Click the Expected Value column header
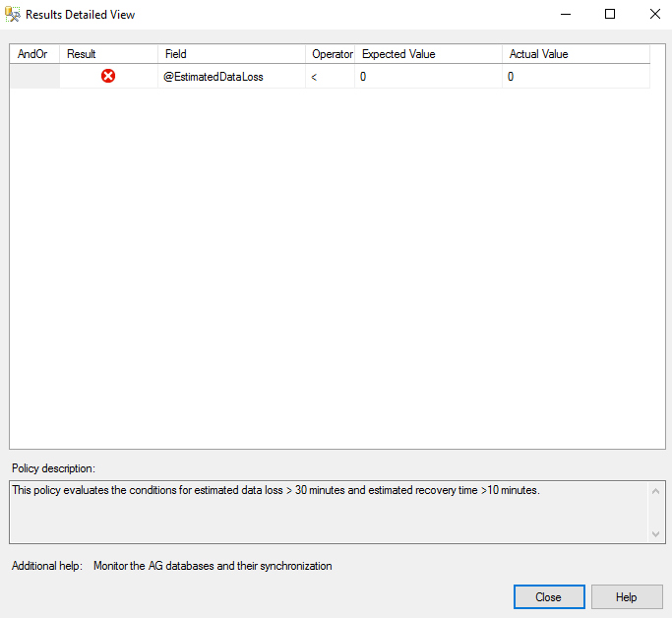 (x=428, y=54)
